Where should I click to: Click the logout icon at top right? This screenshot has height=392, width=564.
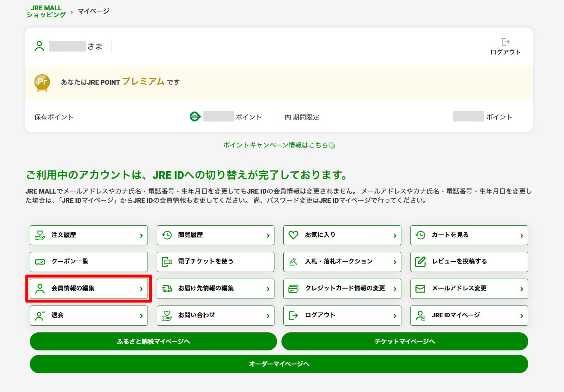click(506, 42)
